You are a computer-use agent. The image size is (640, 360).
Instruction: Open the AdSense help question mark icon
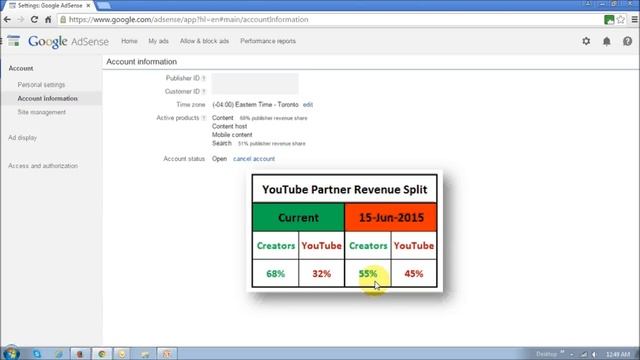point(627,41)
